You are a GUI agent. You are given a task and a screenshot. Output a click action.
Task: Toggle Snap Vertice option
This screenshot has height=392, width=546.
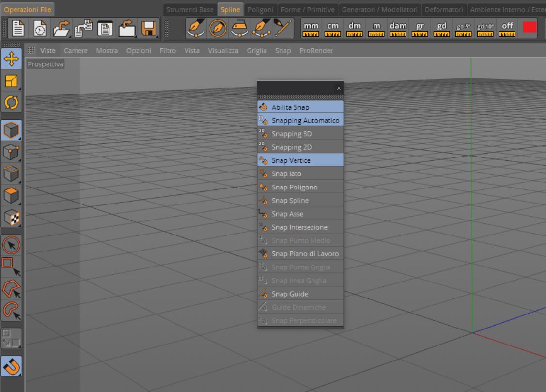(x=300, y=160)
